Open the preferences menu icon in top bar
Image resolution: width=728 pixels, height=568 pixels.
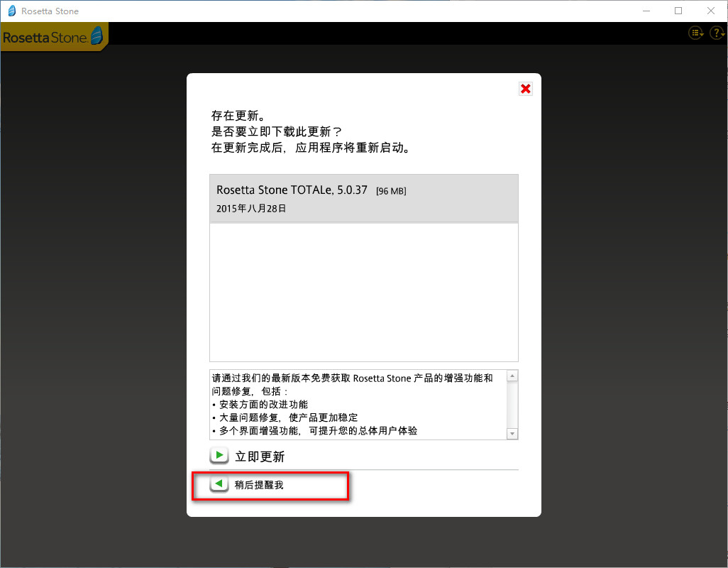tap(696, 33)
